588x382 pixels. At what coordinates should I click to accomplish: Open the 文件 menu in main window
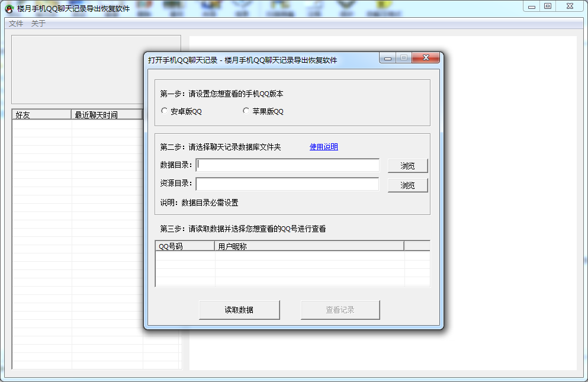tap(16, 23)
